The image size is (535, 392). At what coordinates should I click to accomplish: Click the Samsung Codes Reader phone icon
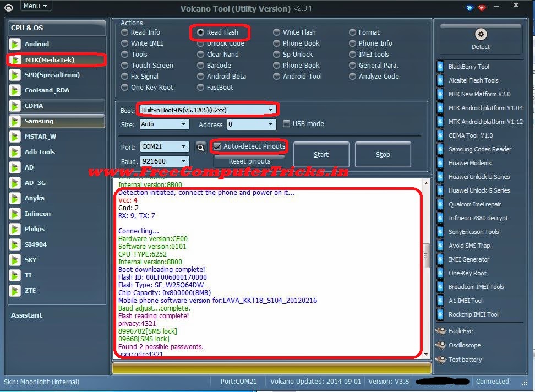click(440, 149)
